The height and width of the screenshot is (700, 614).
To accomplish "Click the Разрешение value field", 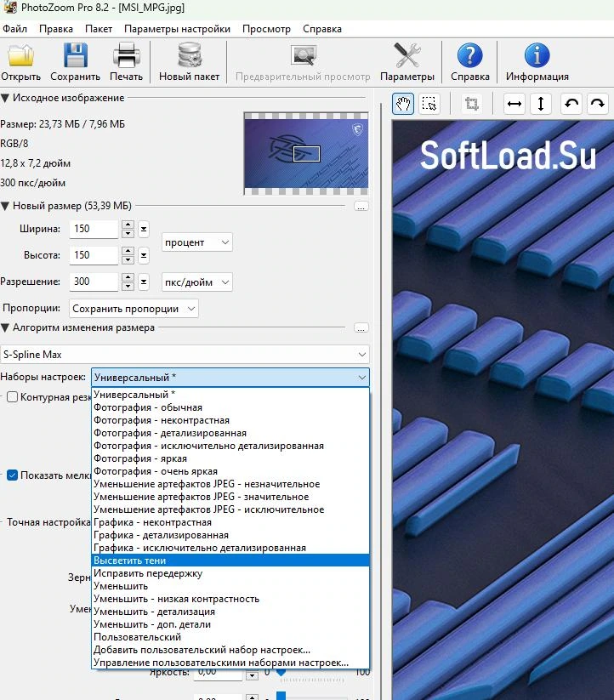I will (94, 282).
